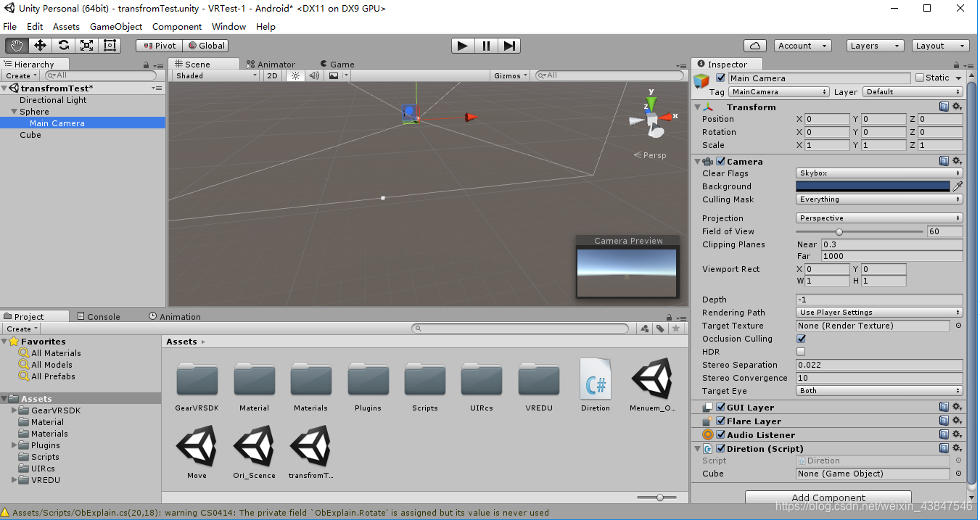This screenshot has width=980, height=520.
Task: Toggle scene lighting sun icon
Action: pos(295,75)
